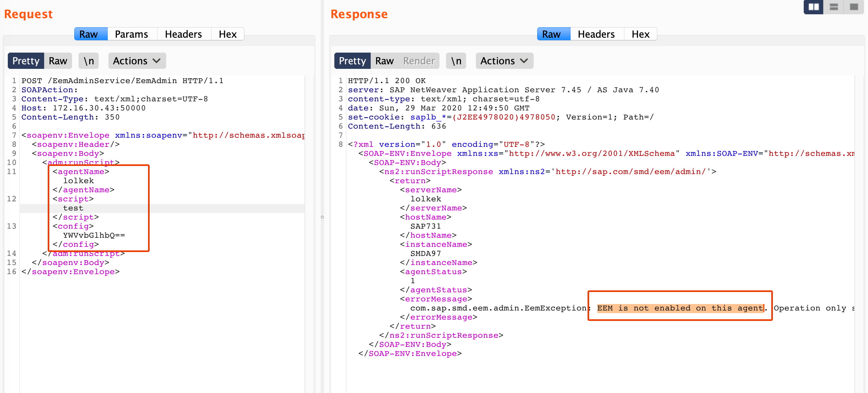Screen dimensions: 868x393
Task: Toggle newline display in Request editor
Action: pos(89,61)
